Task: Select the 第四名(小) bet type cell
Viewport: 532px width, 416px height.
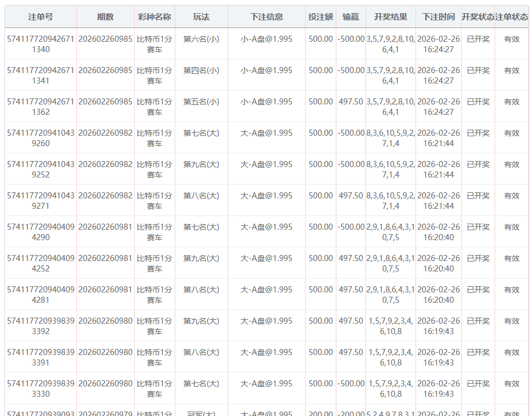Action: [x=201, y=70]
